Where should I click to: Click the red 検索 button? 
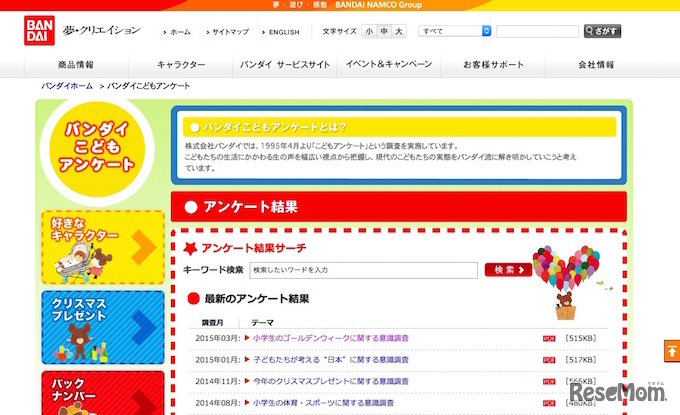point(508,270)
